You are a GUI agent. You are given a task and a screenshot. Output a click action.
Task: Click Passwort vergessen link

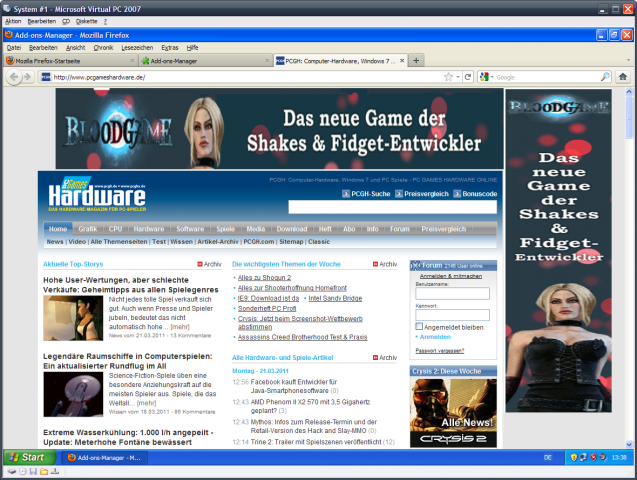(440, 350)
